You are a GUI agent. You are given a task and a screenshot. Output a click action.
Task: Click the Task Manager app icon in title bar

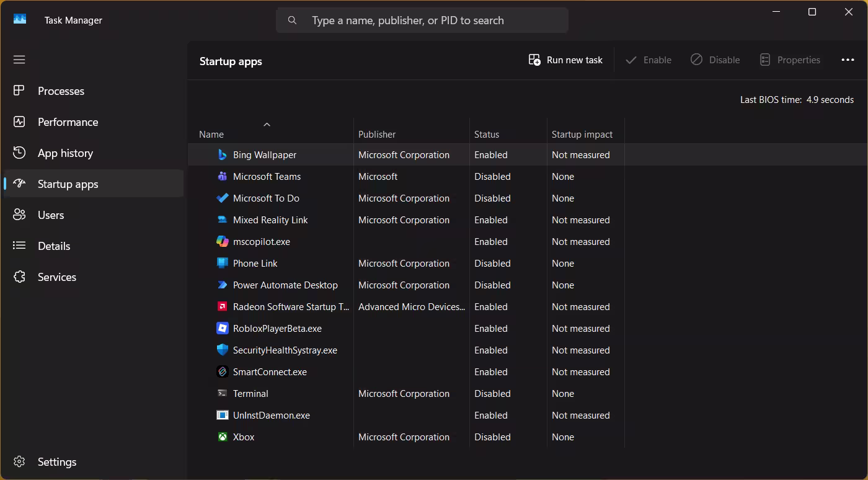point(20,19)
